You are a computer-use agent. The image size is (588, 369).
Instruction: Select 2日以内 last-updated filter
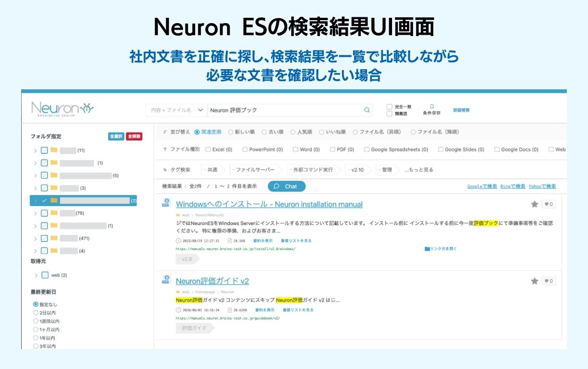[x=36, y=313]
